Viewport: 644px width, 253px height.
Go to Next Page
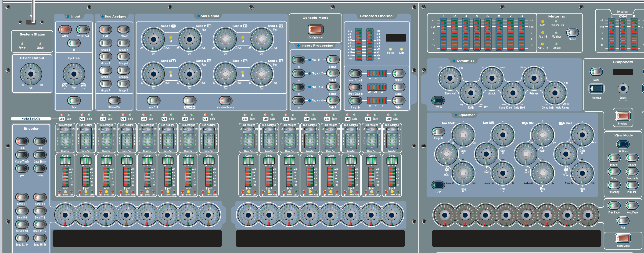pos(632,206)
